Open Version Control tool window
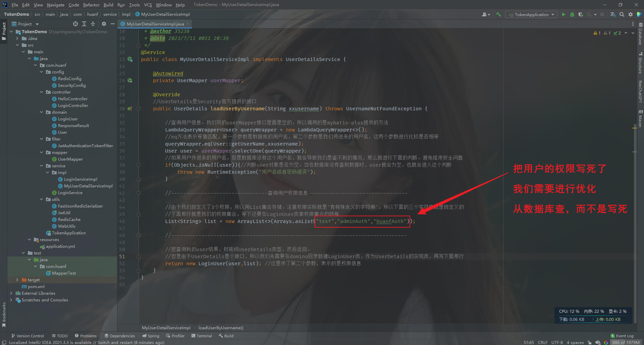Screen dimensions: 644x345 tap(28, 336)
